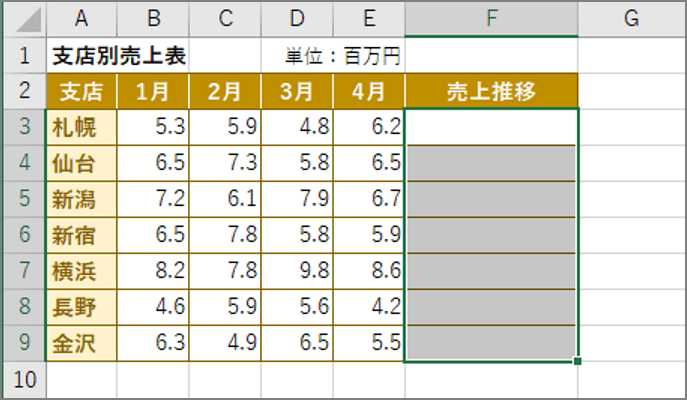Screen dimensions: 687x400
Task: Click the 9.8 value for 横浜 in 3月
Action: pos(297,271)
